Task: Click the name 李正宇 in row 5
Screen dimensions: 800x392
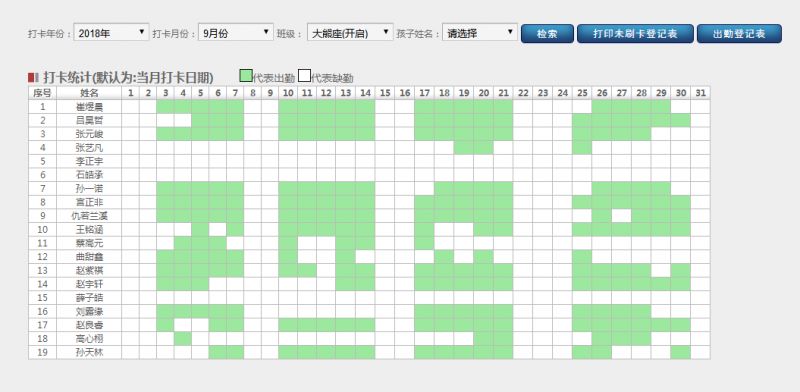Action: coord(89,161)
